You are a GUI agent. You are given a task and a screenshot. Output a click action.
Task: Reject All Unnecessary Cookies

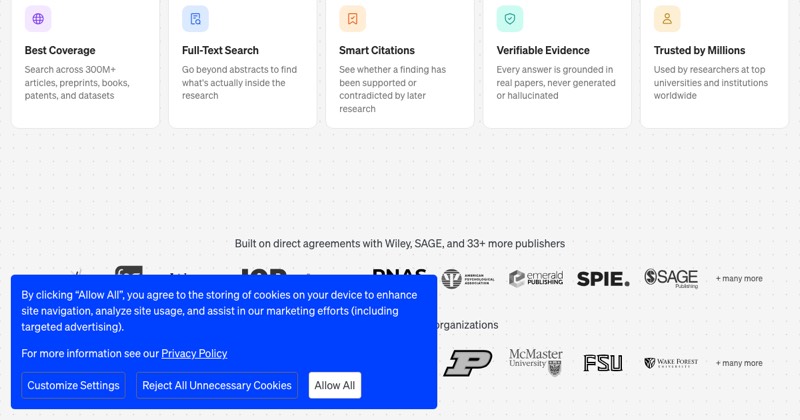click(217, 385)
